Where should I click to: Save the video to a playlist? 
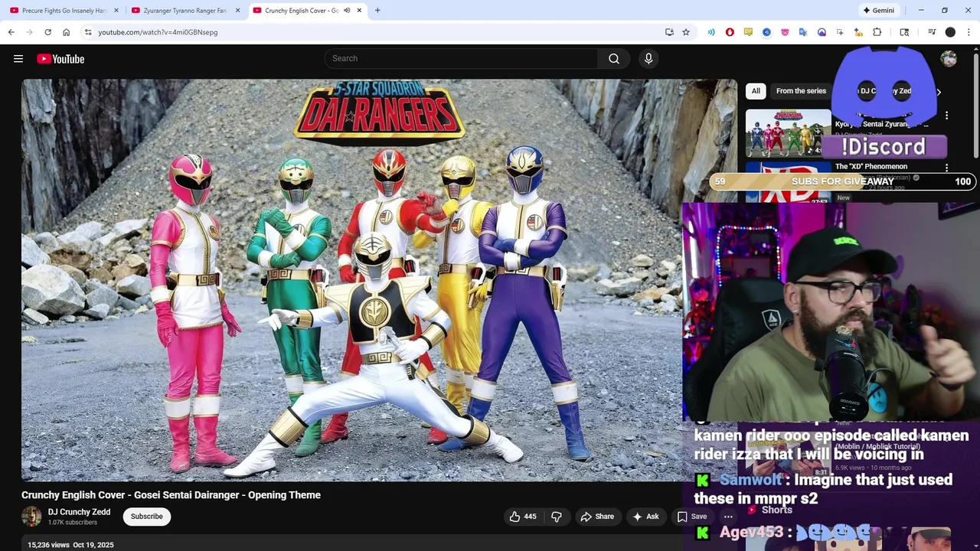click(692, 517)
